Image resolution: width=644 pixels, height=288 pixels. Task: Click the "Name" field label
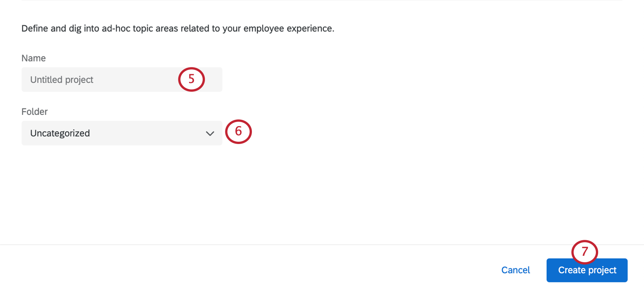34,58
